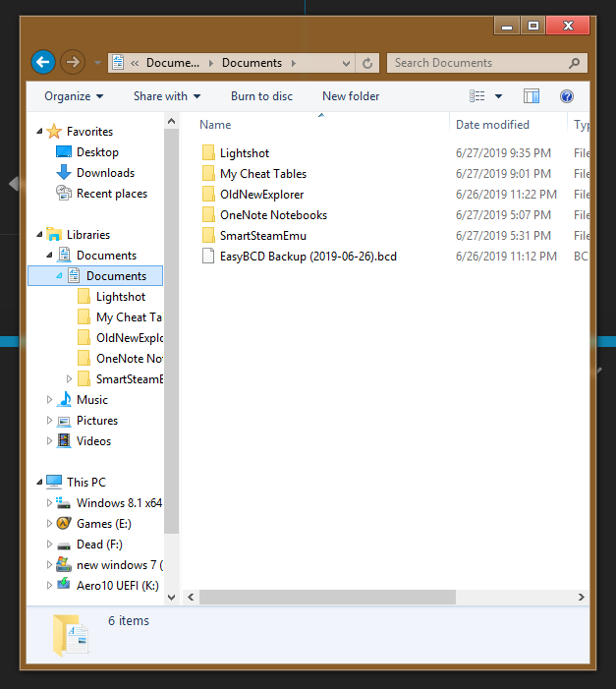Expand the SmartSteamEmu tree node
The image size is (616, 689).
coord(69,378)
